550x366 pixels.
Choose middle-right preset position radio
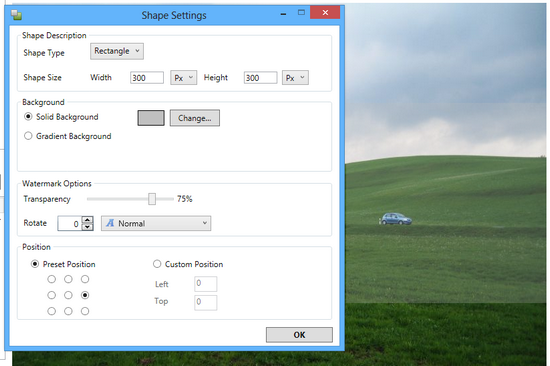tap(85, 295)
